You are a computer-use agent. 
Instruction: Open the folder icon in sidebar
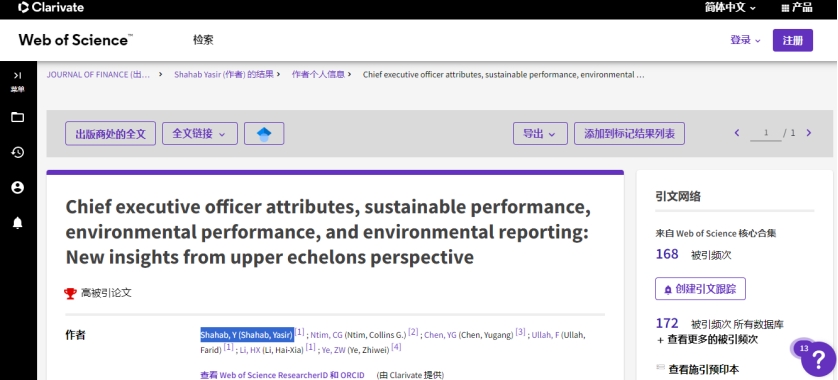[18, 117]
